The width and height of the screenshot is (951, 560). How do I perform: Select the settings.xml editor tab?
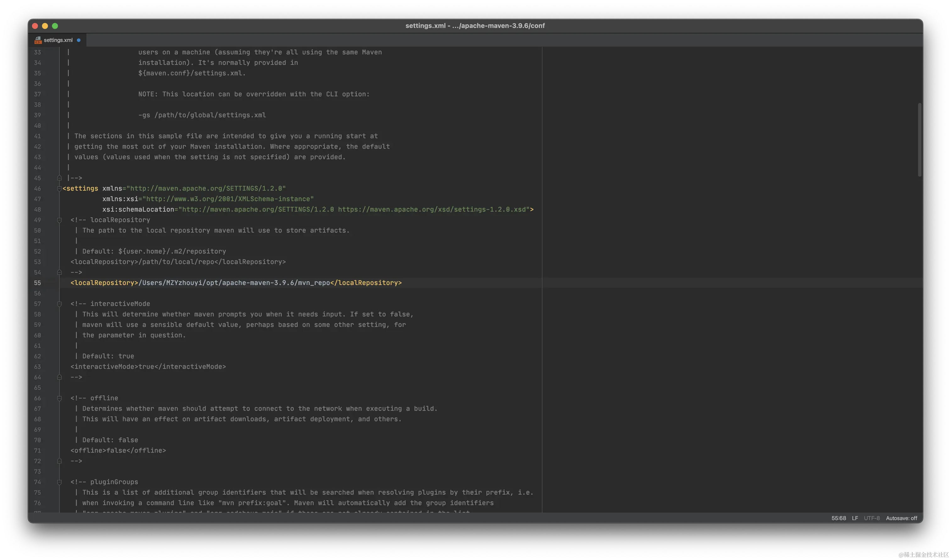[x=58, y=40]
